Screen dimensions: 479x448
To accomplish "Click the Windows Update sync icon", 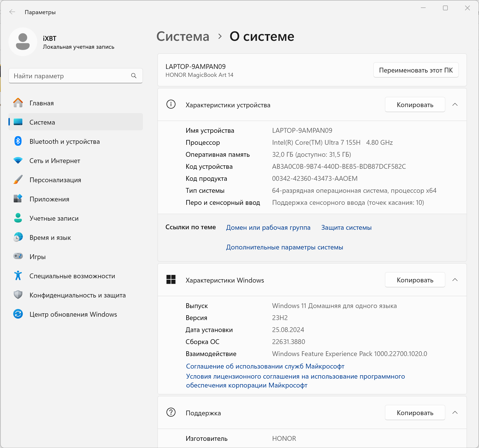I will [18, 314].
